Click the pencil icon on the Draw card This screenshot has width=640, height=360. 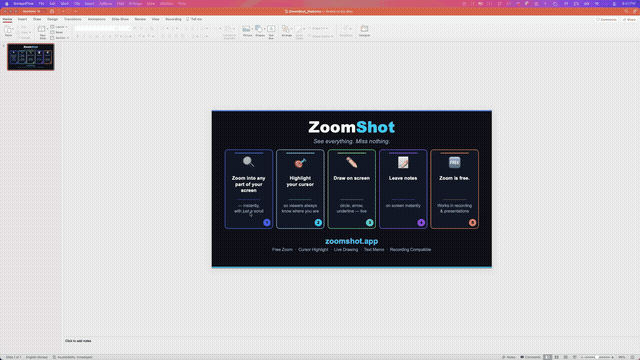(x=351, y=162)
